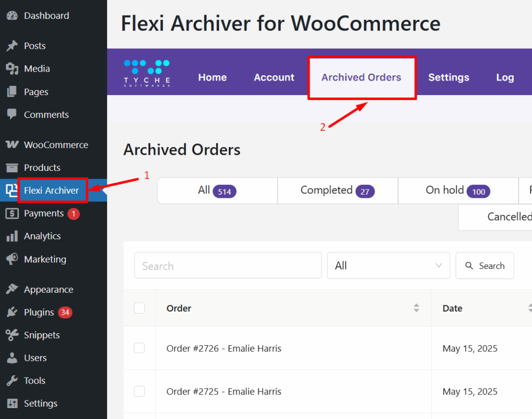Open Order #2725 - Emalie Harris

click(x=224, y=391)
